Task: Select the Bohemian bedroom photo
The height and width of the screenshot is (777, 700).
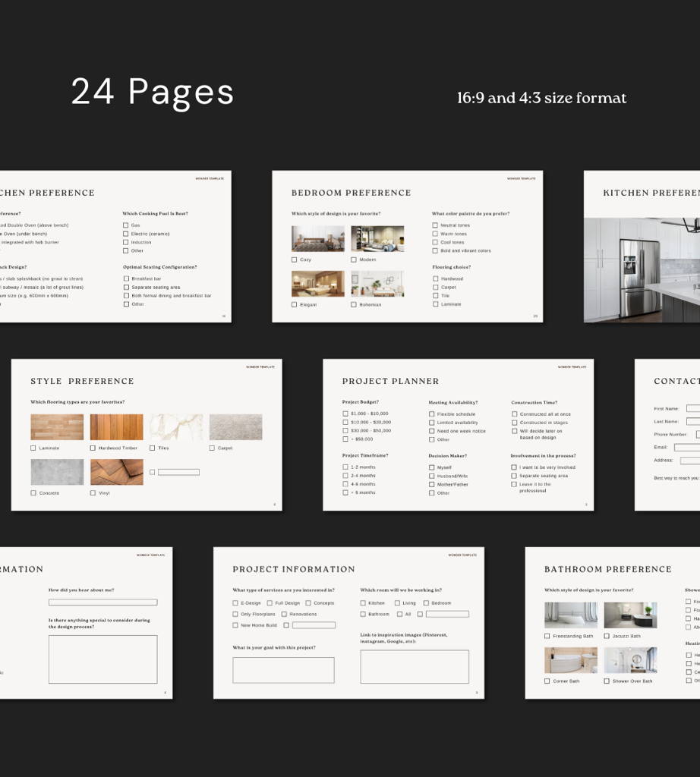Action: click(x=377, y=284)
